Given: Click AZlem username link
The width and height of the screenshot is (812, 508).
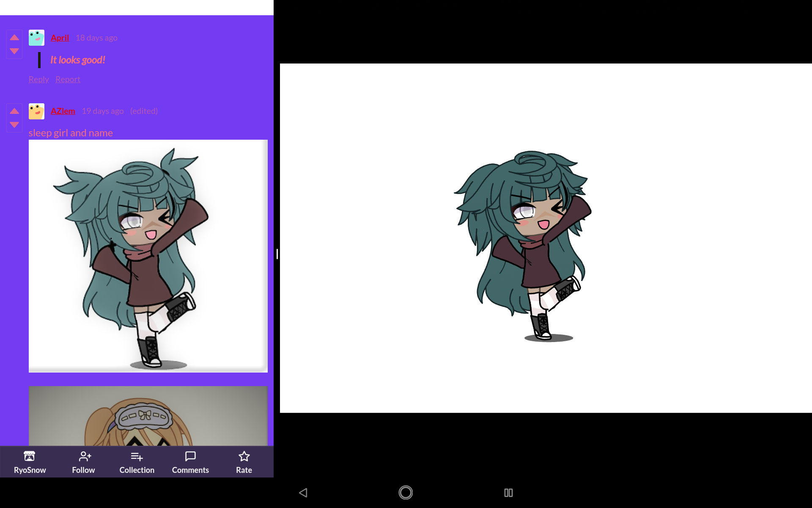Looking at the screenshot, I should (x=63, y=110).
